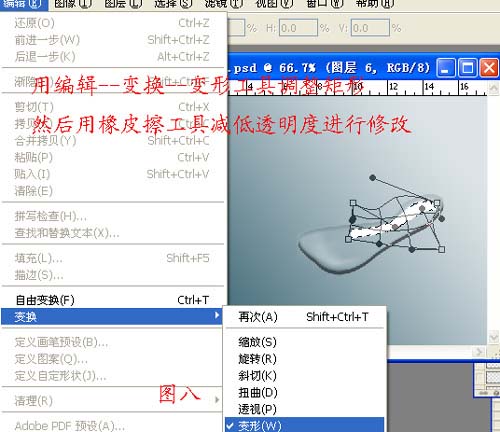
Task: Choose 再次(A) in the transform submenu
Action: (x=305, y=317)
